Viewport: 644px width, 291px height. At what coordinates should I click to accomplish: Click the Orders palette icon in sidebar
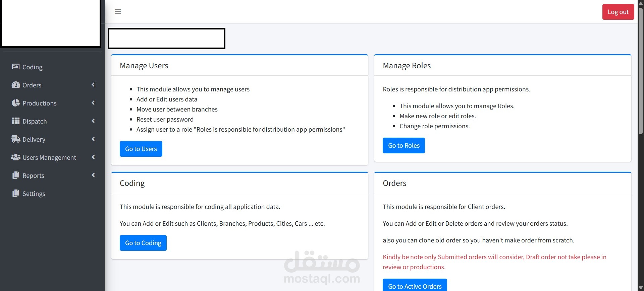tap(16, 85)
